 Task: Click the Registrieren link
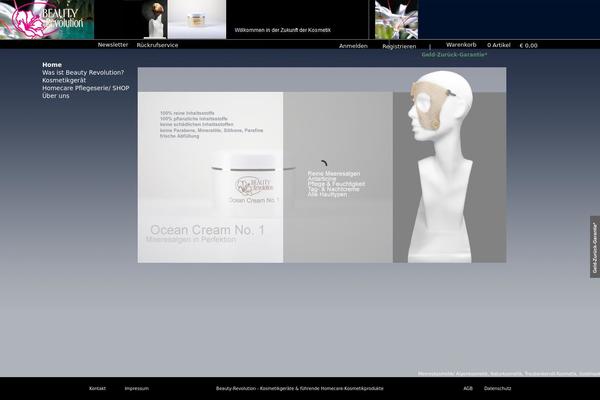pyautogui.click(x=399, y=46)
